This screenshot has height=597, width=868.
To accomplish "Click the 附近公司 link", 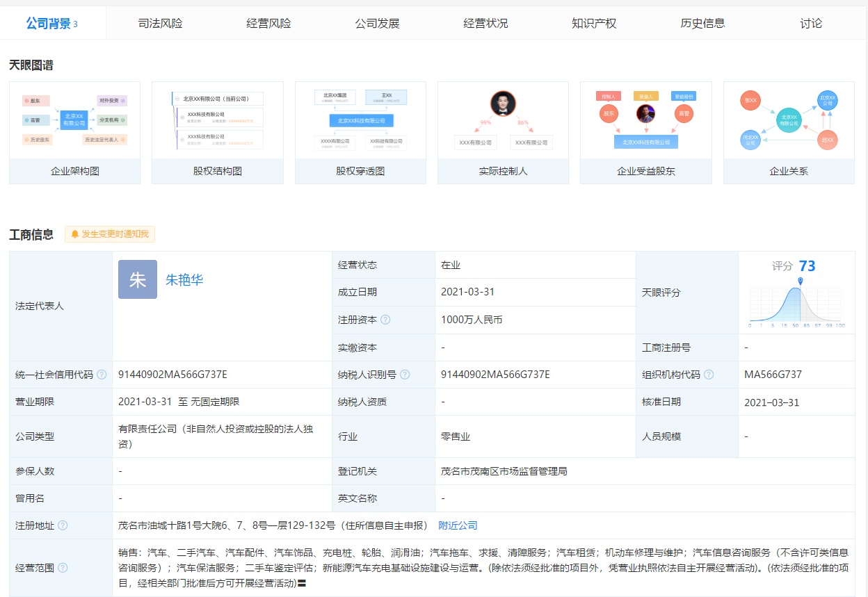I will pyautogui.click(x=458, y=525).
